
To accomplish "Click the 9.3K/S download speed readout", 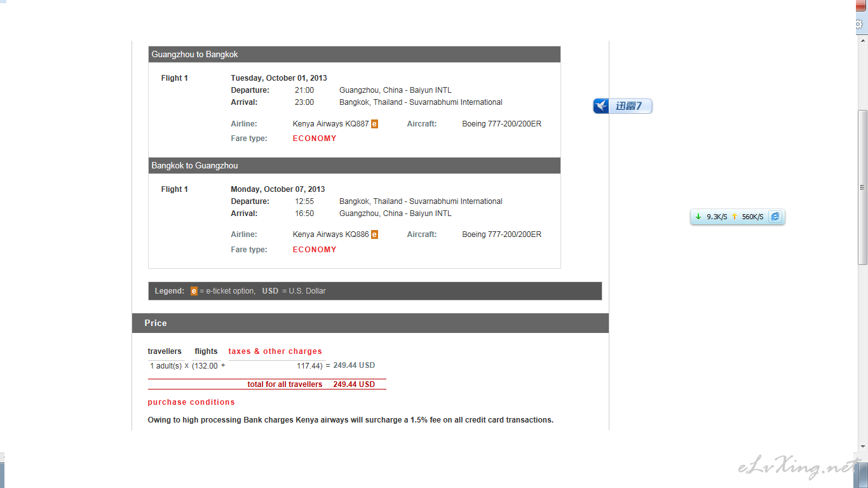I will (717, 217).
